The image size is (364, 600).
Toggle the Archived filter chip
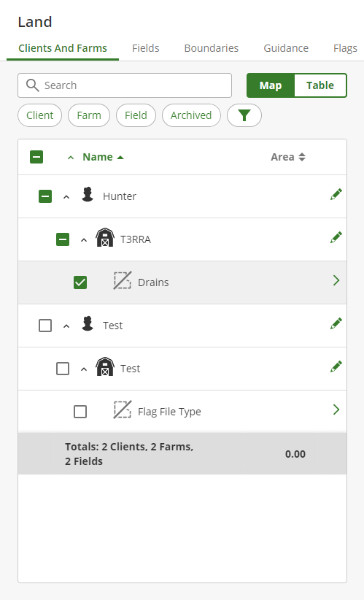coord(191,115)
